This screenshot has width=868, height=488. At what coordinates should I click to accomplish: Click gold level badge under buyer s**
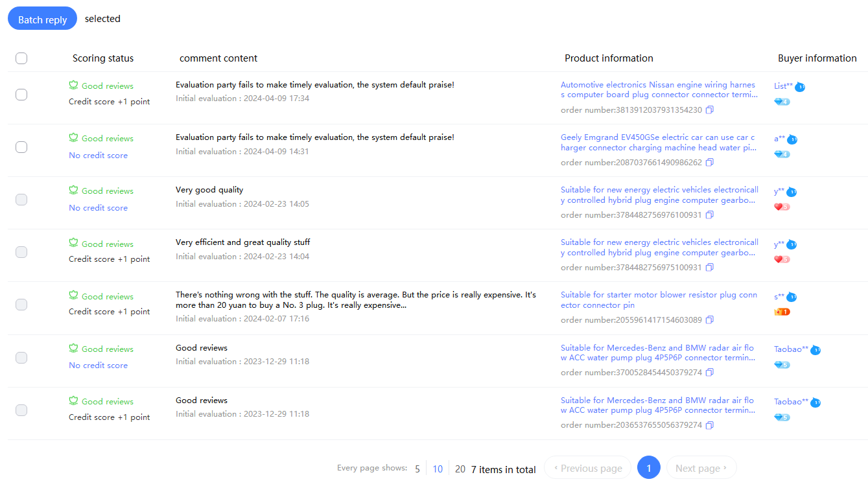pyautogui.click(x=782, y=312)
